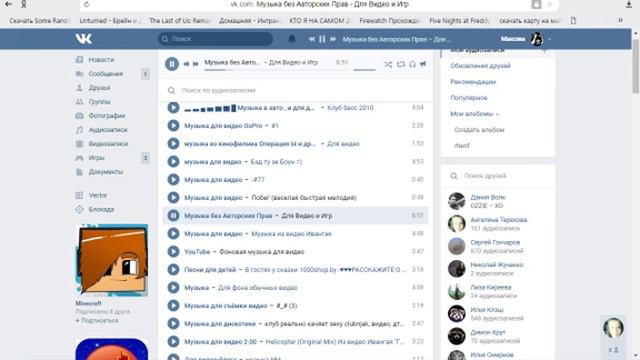Select Обновления друзей tab

click(x=480, y=66)
